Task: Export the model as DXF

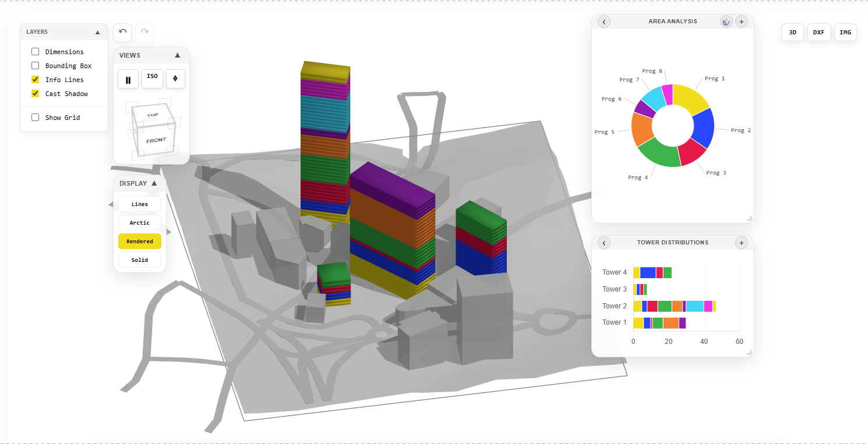Action: click(818, 33)
